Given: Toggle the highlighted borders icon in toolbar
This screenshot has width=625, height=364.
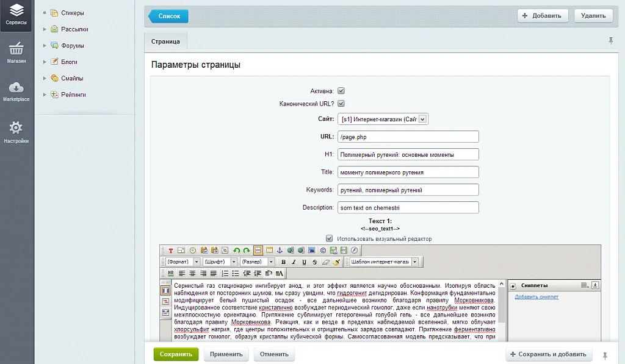Looking at the screenshot, I should (258, 251).
